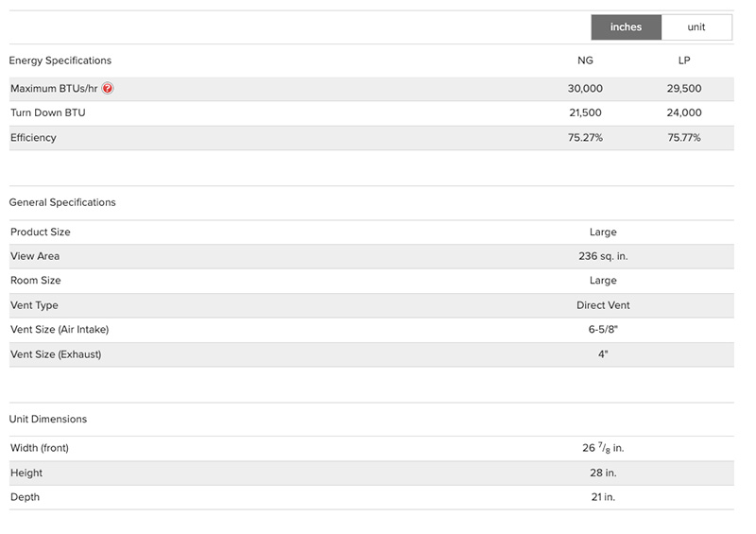Click the 75.27% efficiency value

(x=586, y=137)
